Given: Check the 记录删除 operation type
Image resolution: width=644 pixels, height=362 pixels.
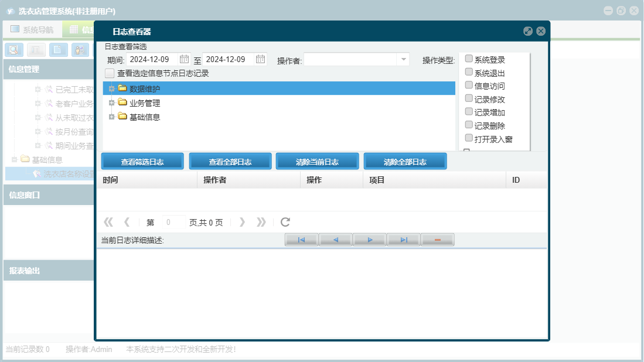Looking at the screenshot, I should pyautogui.click(x=469, y=124).
